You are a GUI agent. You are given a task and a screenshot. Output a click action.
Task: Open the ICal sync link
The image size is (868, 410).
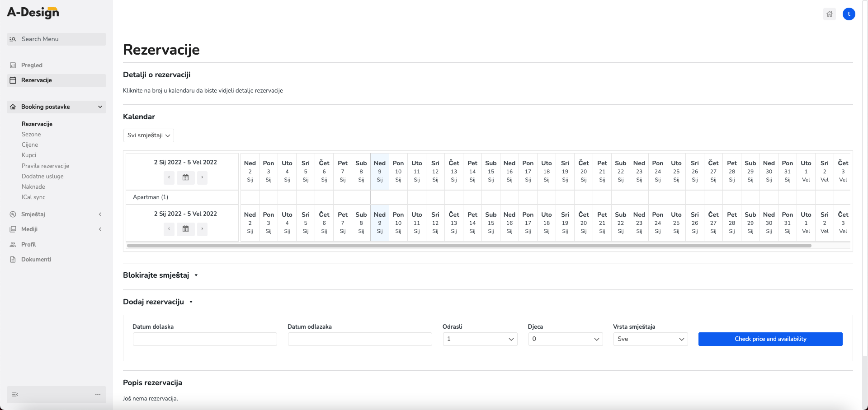[33, 197]
